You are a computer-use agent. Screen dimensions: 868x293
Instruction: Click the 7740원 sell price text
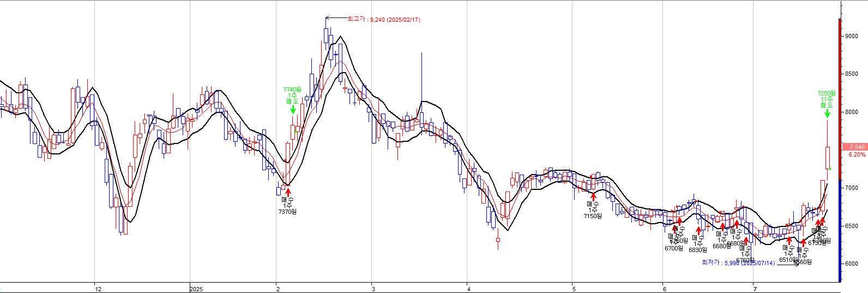(x=292, y=89)
